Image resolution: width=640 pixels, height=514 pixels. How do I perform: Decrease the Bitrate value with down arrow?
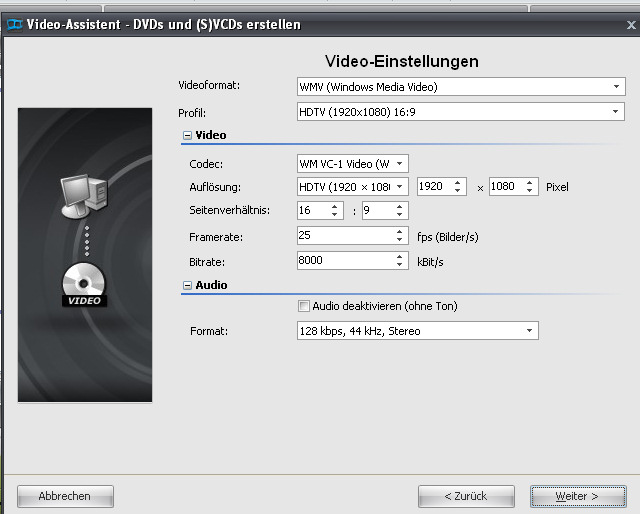pyautogui.click(x=399, y=265)
